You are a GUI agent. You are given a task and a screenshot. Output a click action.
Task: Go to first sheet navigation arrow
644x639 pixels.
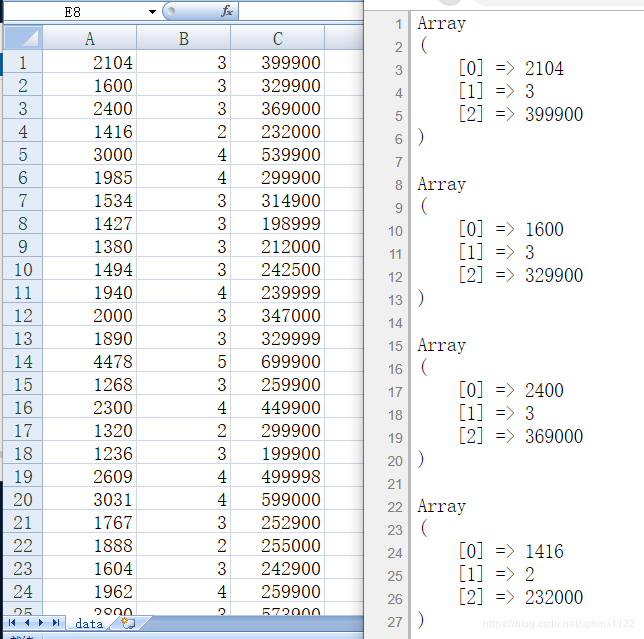[x=12, y=623]
